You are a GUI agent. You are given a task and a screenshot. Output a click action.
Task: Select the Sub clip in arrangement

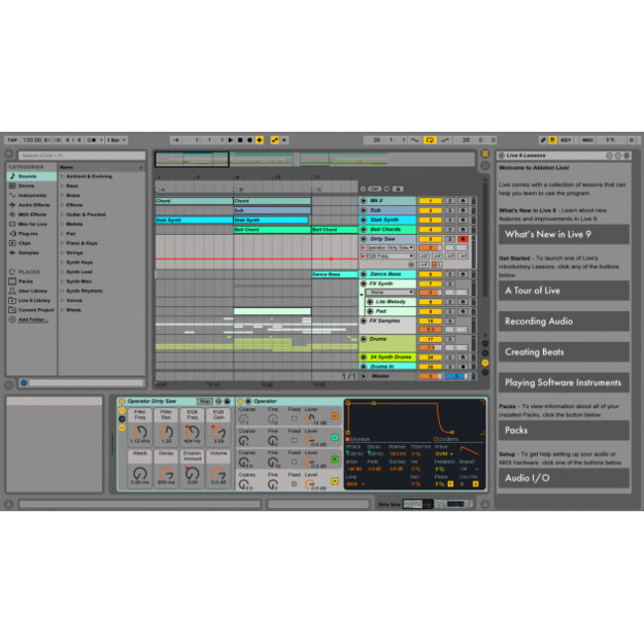point(271,210)
